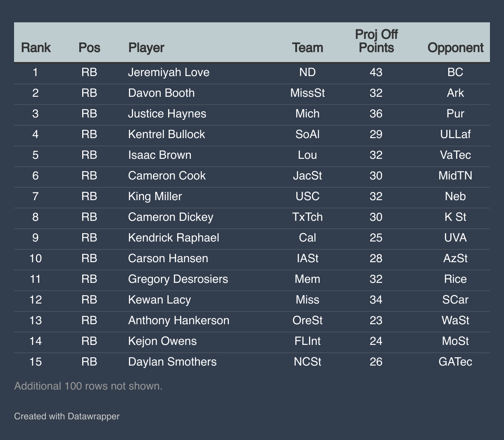Open the Created with Datawrapper link
The width and height of the screenshot is (504, 440).
click(67, 416)
